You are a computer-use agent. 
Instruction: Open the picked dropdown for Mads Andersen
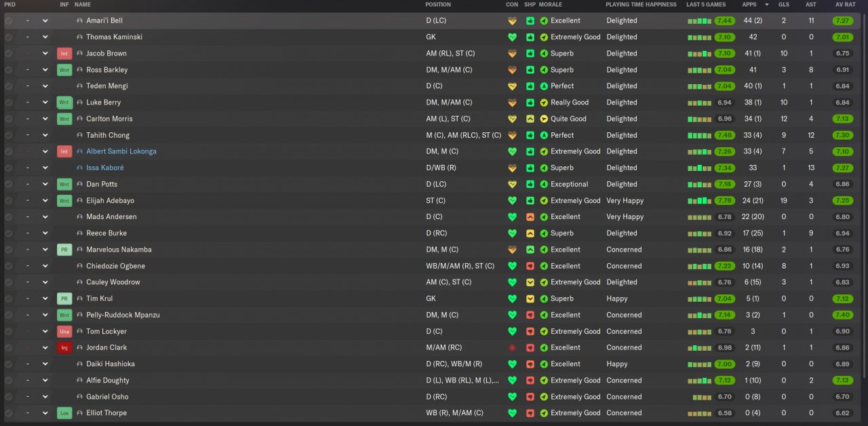pyautogui.click(x=45, y=217)
